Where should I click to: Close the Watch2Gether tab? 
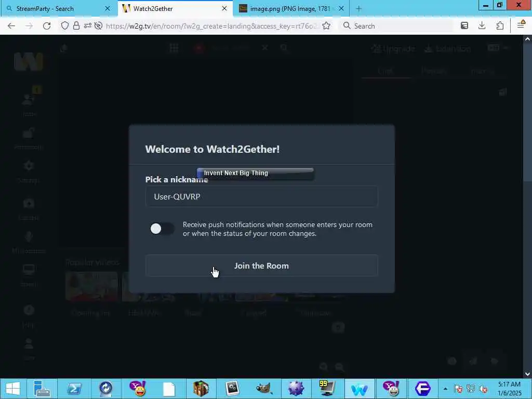(x=224, y=9)
